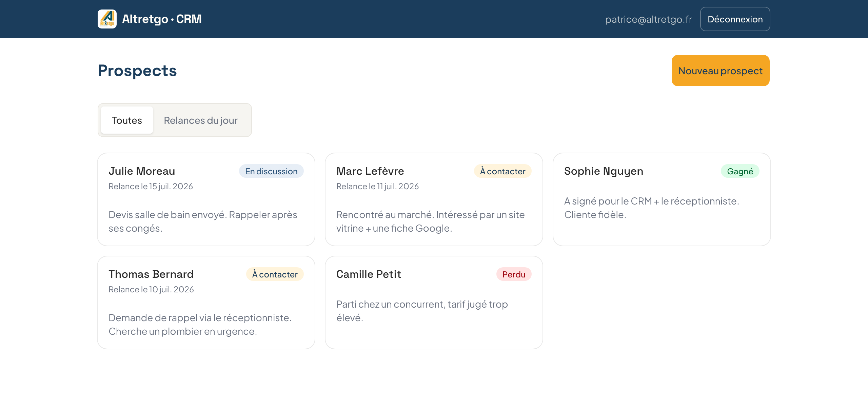Open the Julie Moreau prospect card
Screen dimensions: 868x407
coord(206,199)
